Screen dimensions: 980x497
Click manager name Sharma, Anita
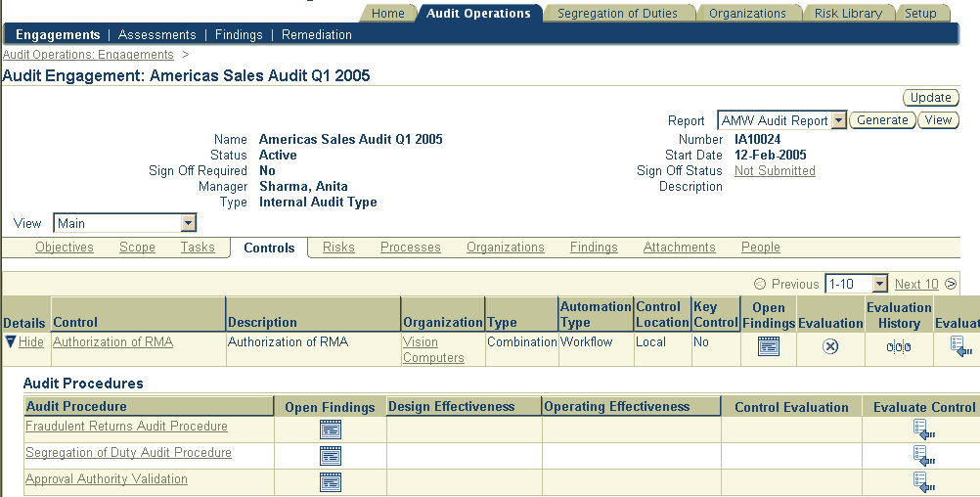(x=303, y=186)
